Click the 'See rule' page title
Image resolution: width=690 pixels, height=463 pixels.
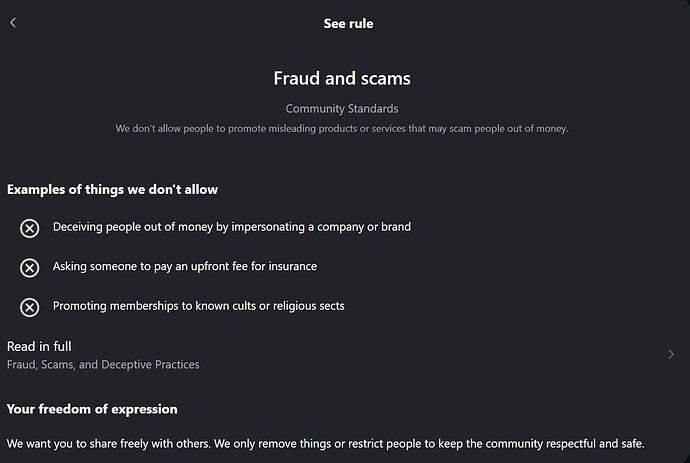coord(348,24)
